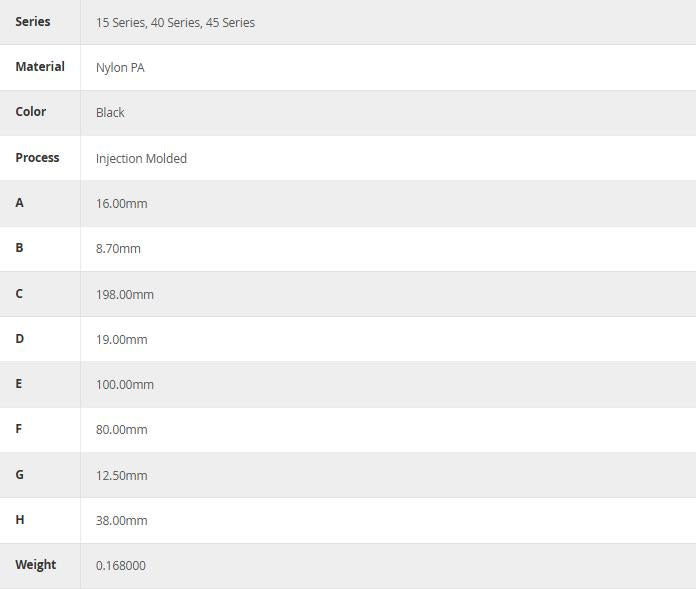Select the 198.00mm value in row C
Screen dimensions: 696x589
(x=125, y=294)
